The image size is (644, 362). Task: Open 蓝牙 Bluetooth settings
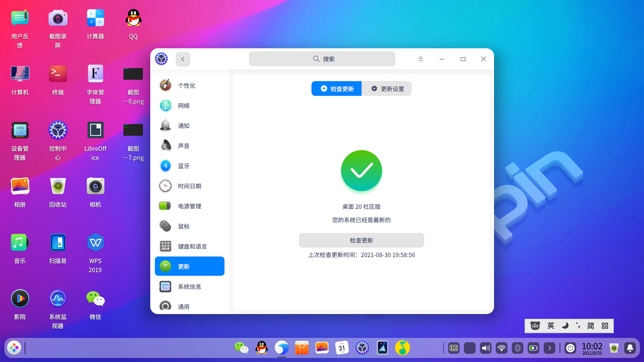(183, 166)
